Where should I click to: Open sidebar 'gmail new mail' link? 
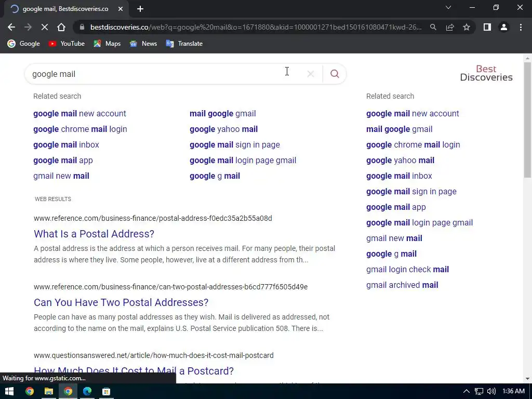[394, 238]
